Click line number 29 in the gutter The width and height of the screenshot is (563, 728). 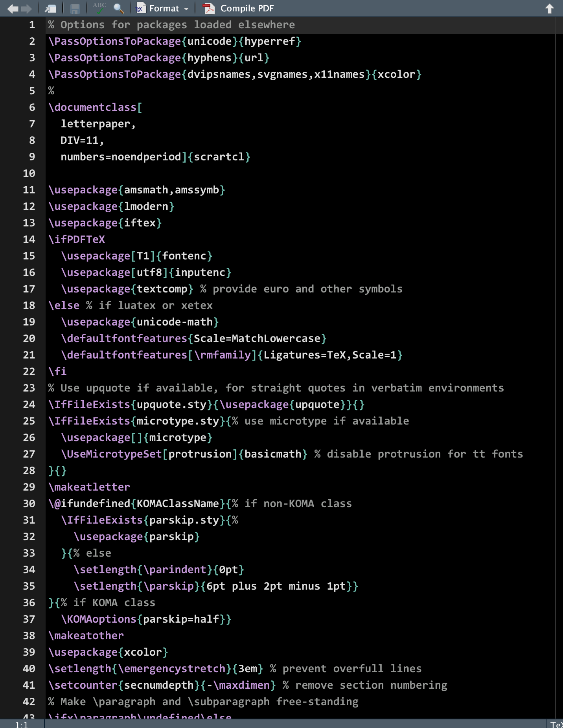[x=29, y=487]
